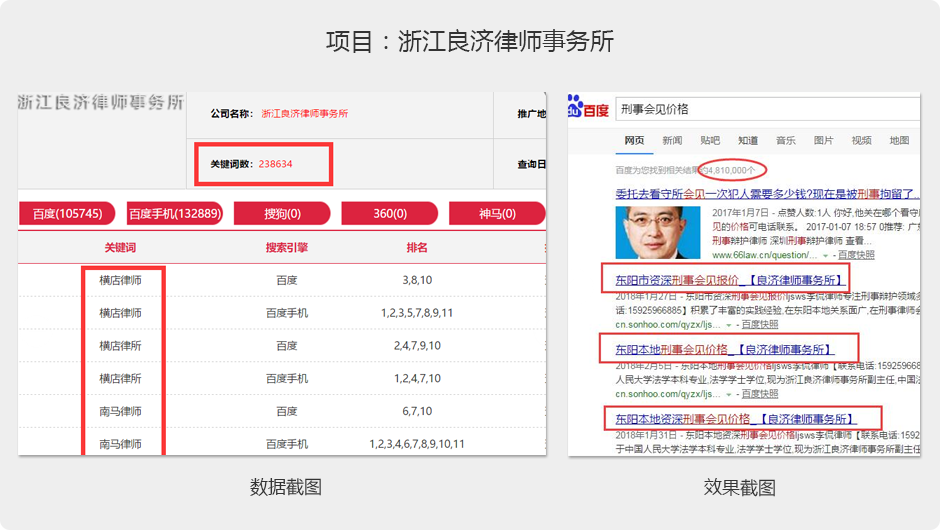Select 横店律师 in the 百度手机 row

pyautogui.click(x=120, y=313)
